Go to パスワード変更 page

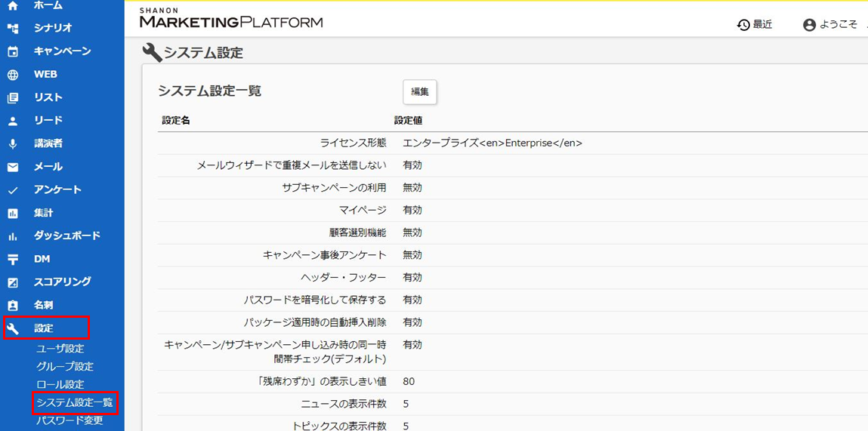pyautogui.click(x=70, y=420)
